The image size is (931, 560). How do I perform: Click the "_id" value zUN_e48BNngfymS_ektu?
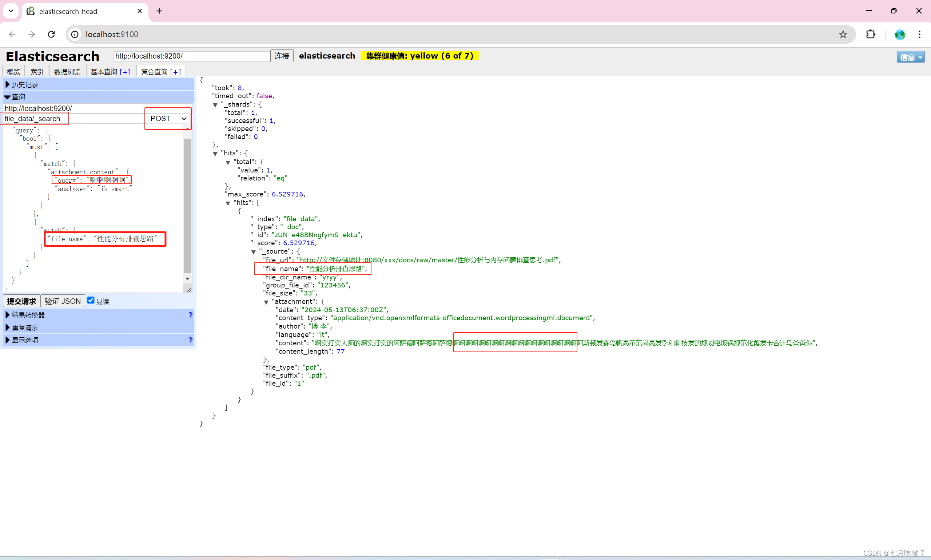pyautogui.click(x=316, y=235)
